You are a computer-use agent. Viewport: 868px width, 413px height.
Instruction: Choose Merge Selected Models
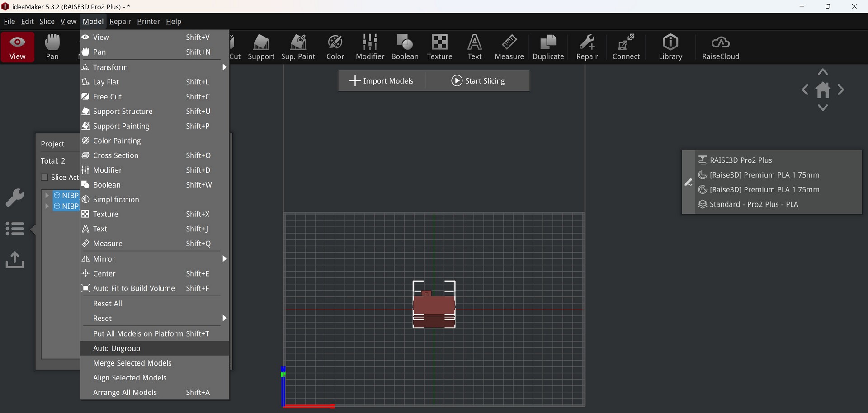pos(155,363)
